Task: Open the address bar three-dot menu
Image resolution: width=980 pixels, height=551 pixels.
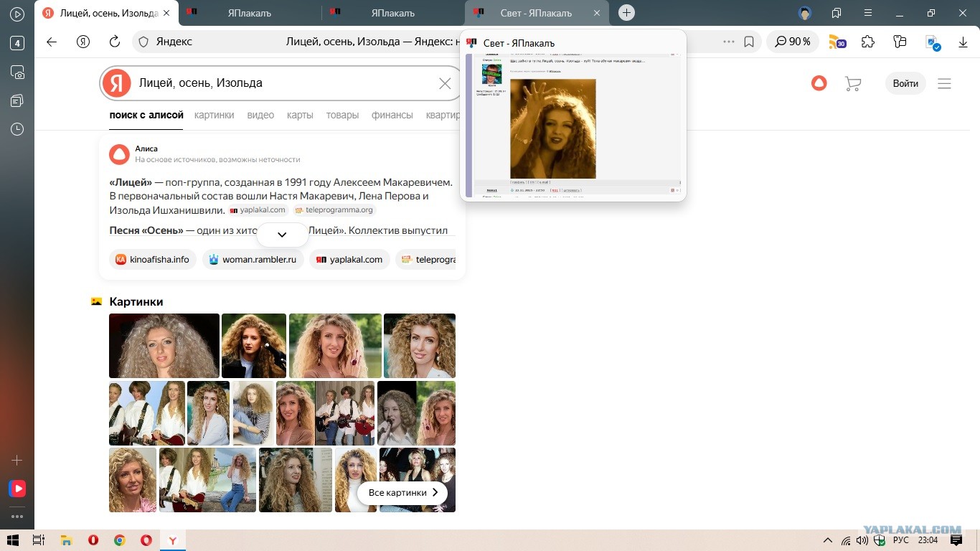Action: (729, 42)
